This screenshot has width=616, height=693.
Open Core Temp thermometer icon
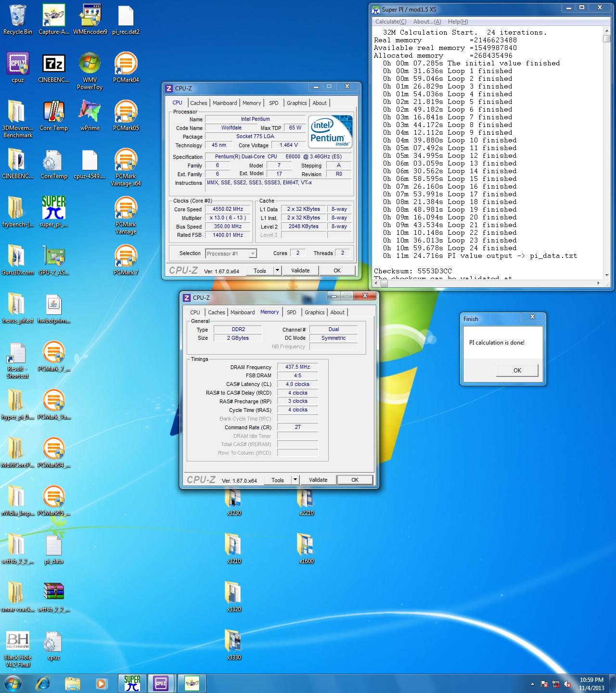[53, 116]
